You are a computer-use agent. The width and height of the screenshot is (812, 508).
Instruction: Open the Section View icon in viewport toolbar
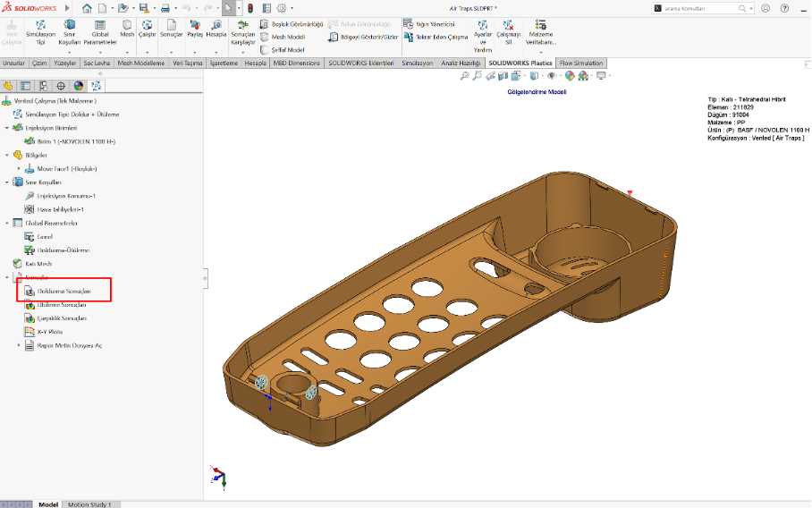503,76
